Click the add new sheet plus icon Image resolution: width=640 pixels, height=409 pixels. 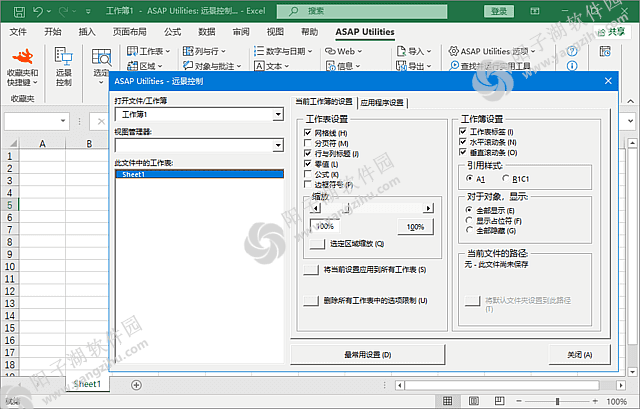[x=136, y=385]
